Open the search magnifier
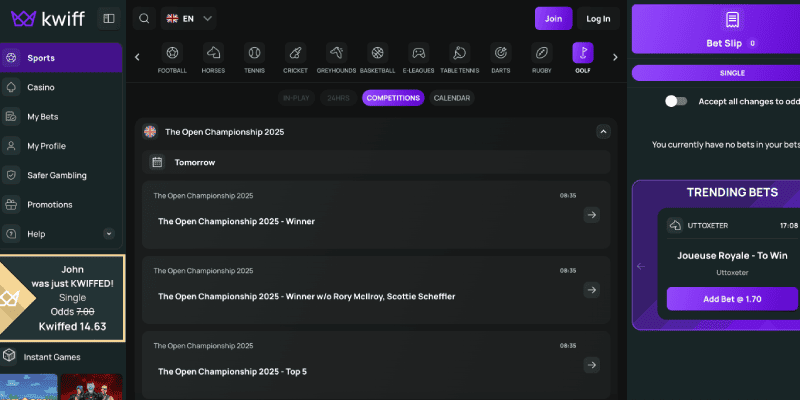Viewport: 800px width, 400px height. pyautogui.click(x=144, y=19)
